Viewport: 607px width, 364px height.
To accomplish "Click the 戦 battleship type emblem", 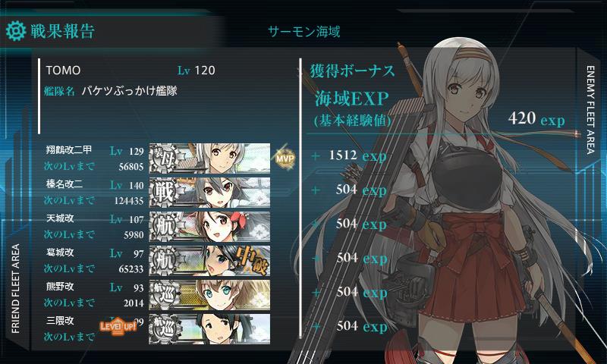I will point(164,193).
